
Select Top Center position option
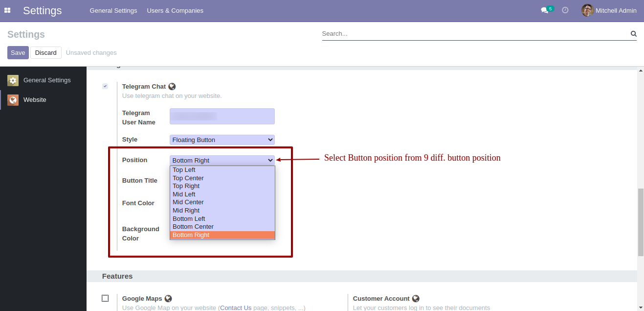pyautogui.click(x=222, y=178)
